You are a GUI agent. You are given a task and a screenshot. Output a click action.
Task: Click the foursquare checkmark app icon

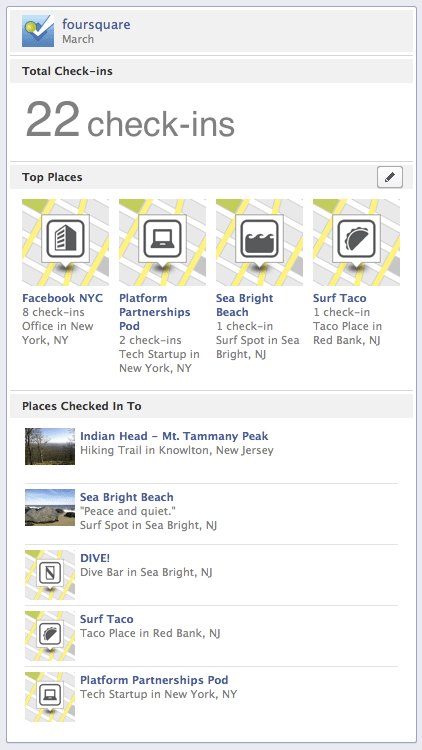point(38,31)
